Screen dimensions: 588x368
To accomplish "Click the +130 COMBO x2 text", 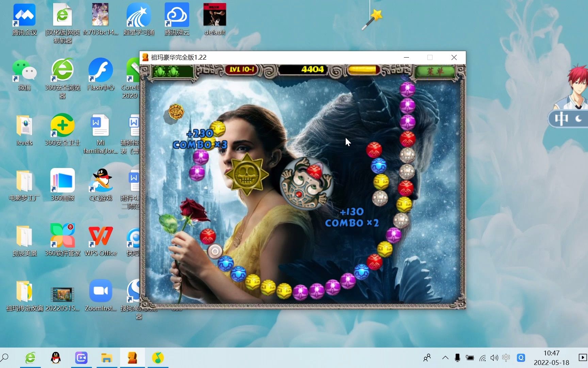I will pyautogui.click(x=352, y=217).
